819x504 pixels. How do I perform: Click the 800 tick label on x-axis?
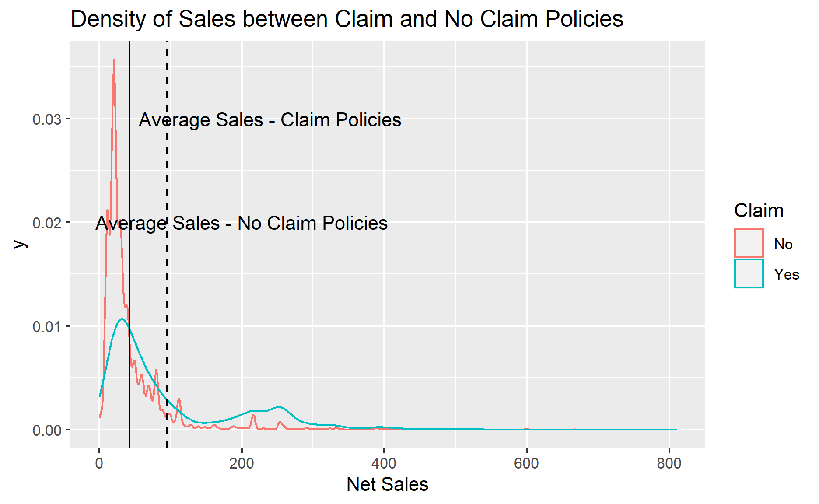(x=669, y=464)
